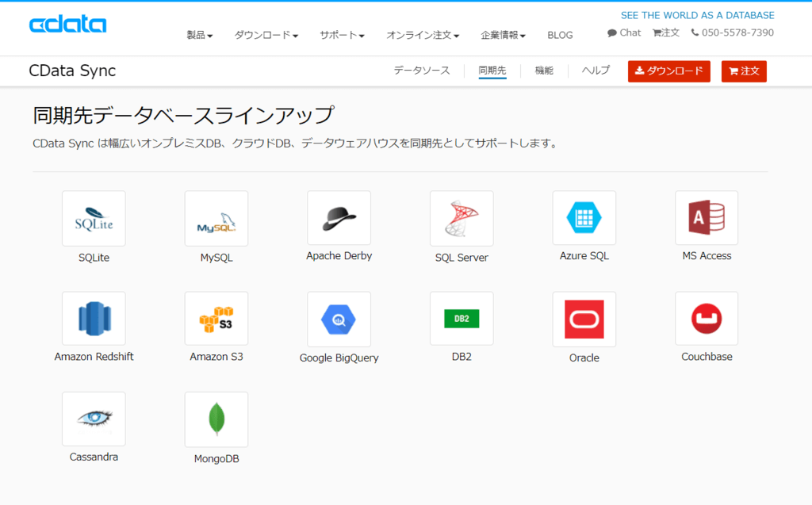Click the 同期先データベースラインアップ heading

[x=183, y=116]
